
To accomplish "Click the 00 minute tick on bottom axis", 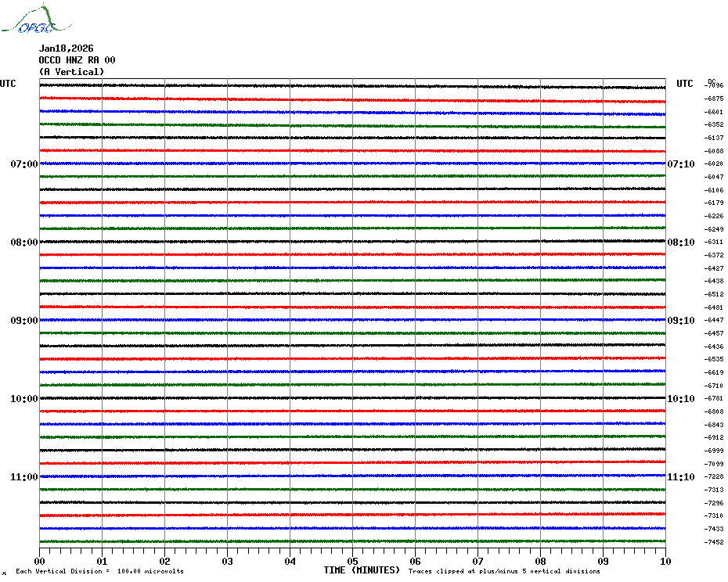I will tap(40, 561).
